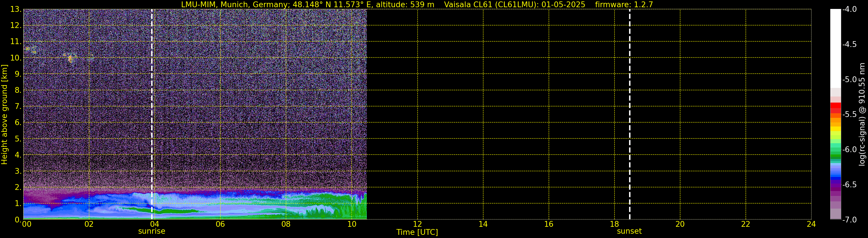Click the height axis tick '6.'
The height and width of the screenshot is (238, 868).
18,123
